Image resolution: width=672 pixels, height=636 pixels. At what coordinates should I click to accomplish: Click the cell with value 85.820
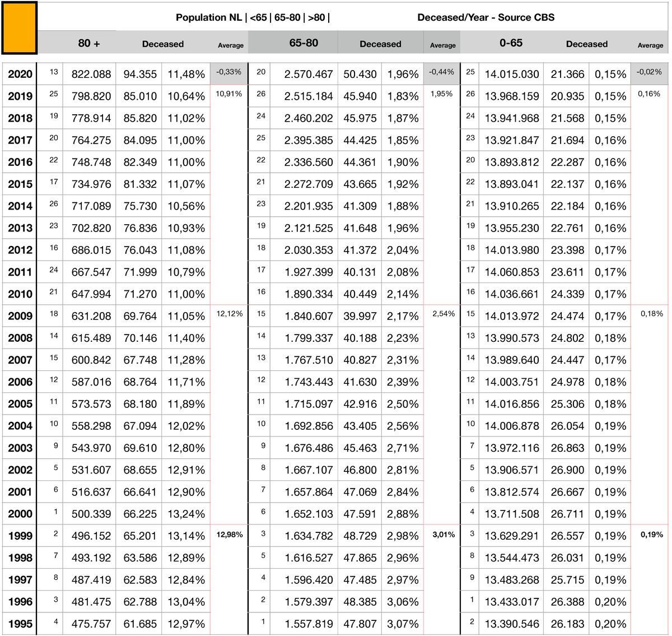140,118
